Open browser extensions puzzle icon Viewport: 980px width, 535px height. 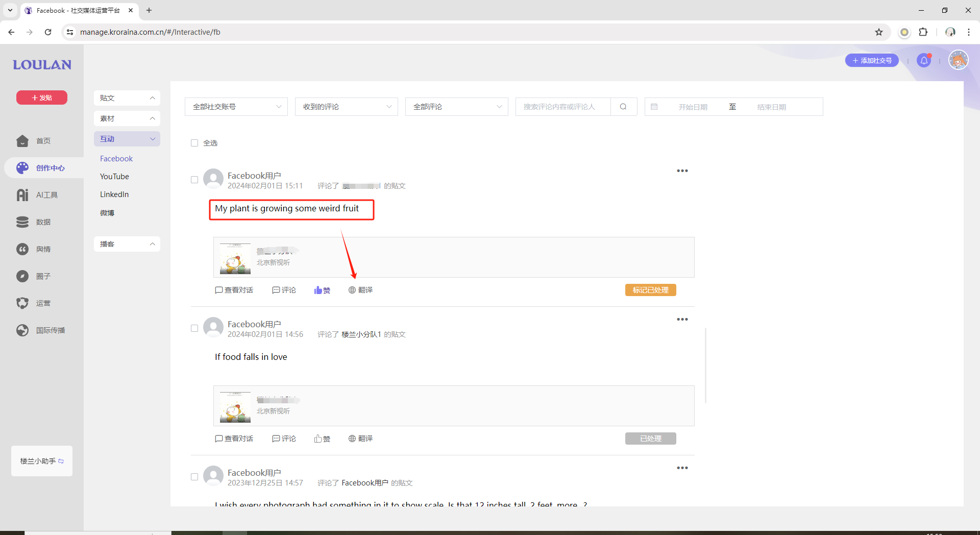pos(923,32)
